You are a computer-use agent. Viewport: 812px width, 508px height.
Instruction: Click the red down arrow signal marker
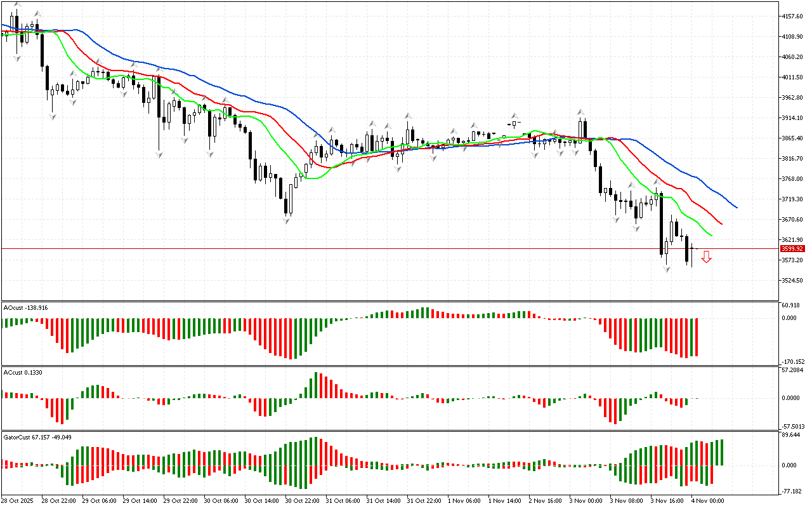tap(706, 257)
